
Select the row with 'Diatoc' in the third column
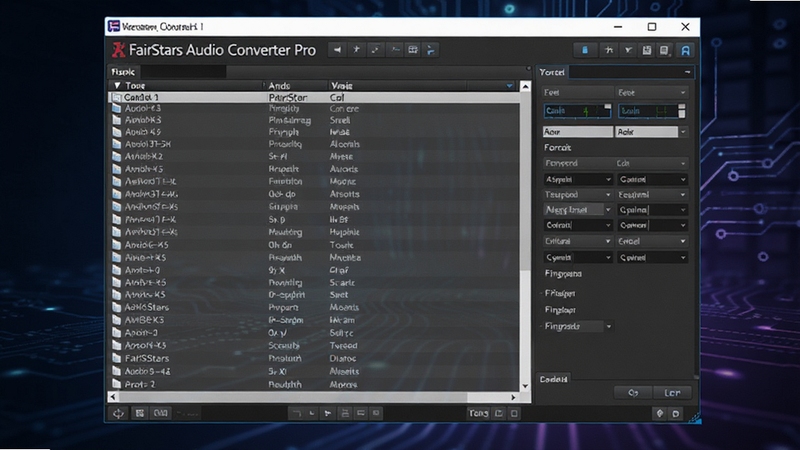point(313,358)
